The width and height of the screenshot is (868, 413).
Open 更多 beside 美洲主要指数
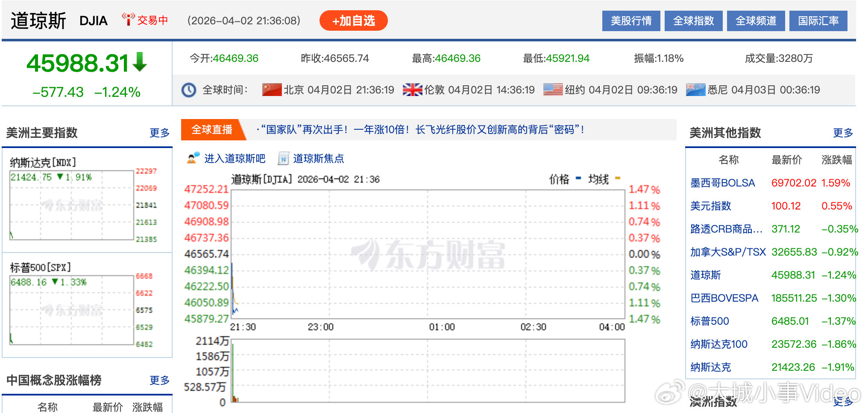pyautogui.click(x=160, y=133)
